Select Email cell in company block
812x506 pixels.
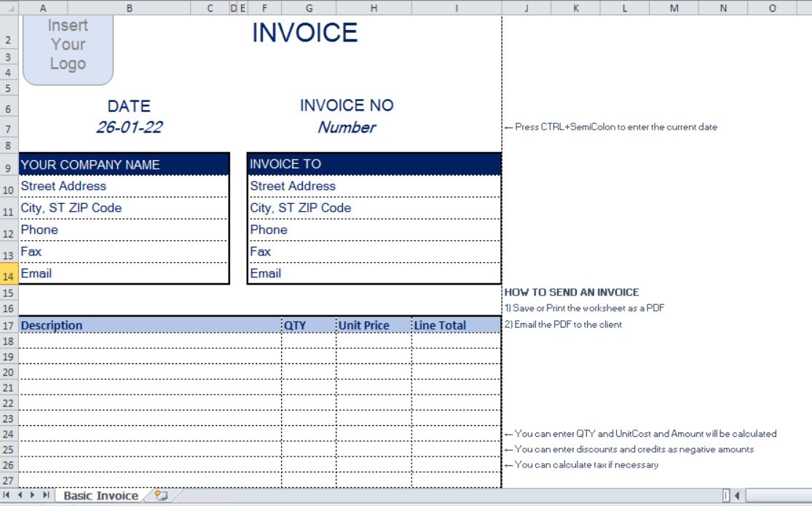pos(124,274)
